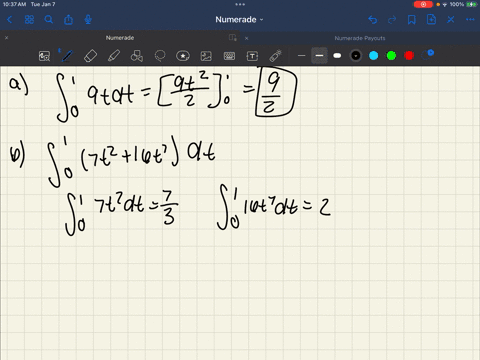Choose the medium stroke width

coord(319,56)
